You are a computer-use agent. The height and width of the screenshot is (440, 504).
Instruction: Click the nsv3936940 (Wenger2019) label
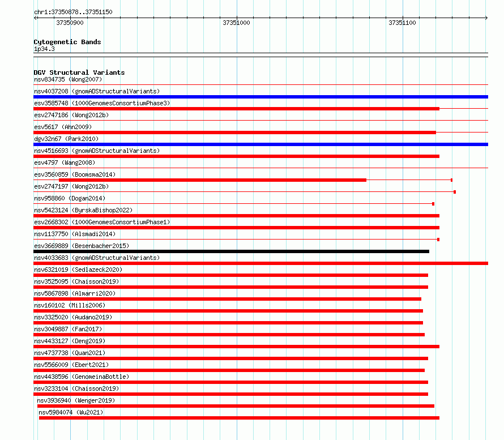pyautogui.click(x=76, y=400)
